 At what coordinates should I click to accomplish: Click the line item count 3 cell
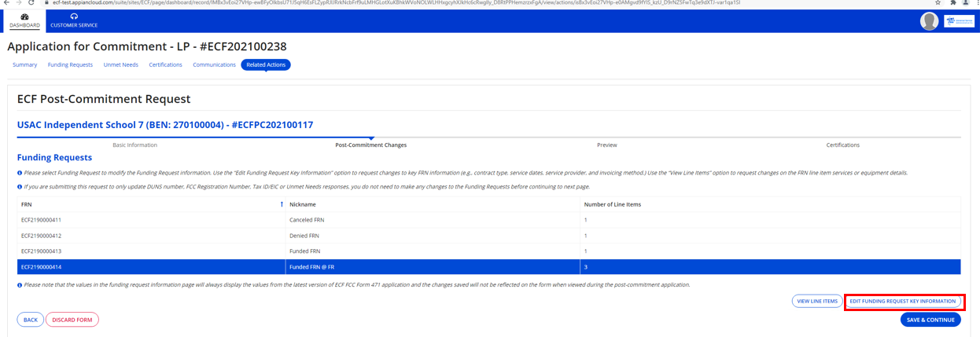tap(771, 267)
